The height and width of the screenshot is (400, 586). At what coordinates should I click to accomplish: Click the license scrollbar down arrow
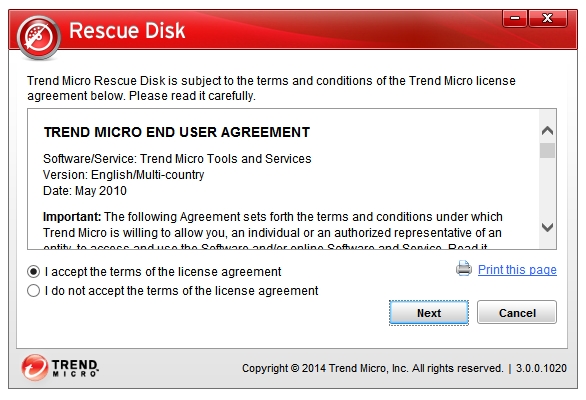[x=548, y=227]
